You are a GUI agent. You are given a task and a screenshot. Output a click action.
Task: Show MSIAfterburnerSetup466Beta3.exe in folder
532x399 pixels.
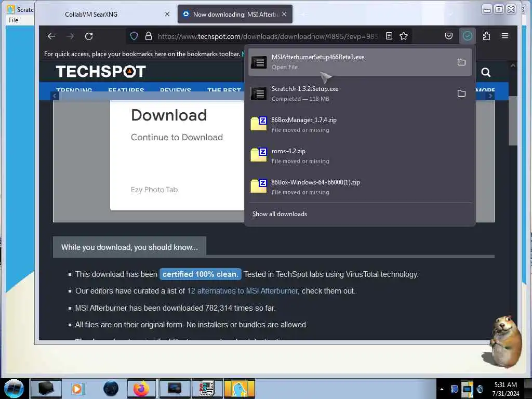coord(461,62)
